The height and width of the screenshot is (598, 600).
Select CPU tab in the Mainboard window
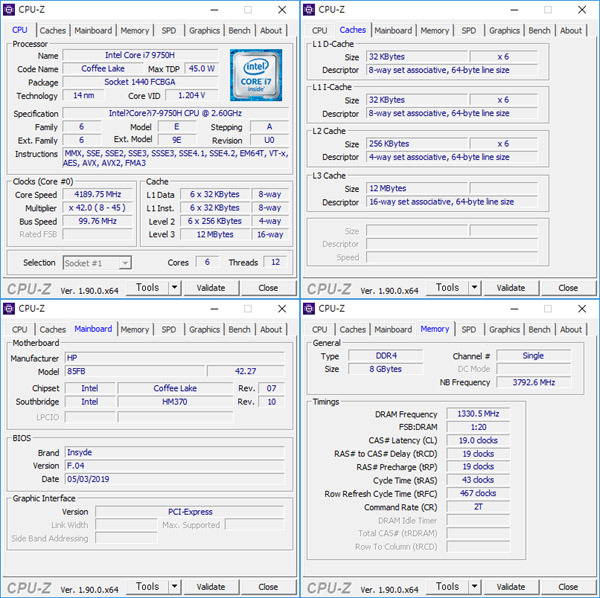click(x=19, y=329)
